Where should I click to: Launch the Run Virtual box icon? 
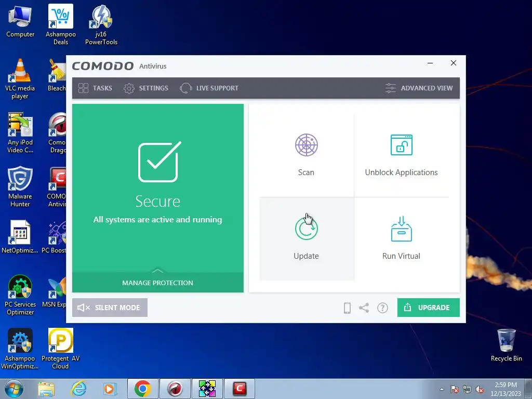tap(402, 229)
